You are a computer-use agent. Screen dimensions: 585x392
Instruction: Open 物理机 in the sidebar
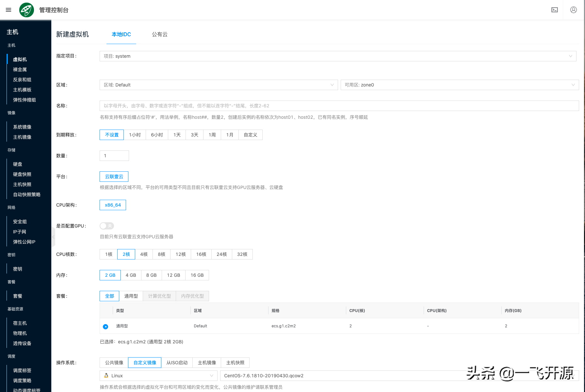pos(20,333)
